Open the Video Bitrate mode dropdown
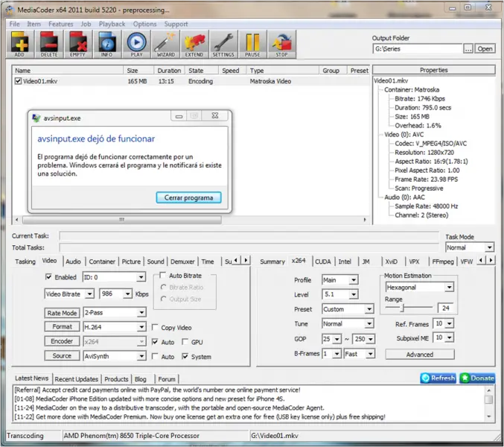Viewport: 504px width, 447px height. [x=69, y=294]
